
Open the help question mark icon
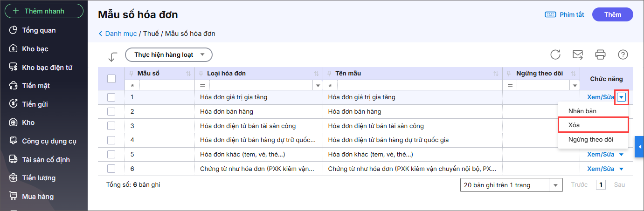[x=623, y=54]
